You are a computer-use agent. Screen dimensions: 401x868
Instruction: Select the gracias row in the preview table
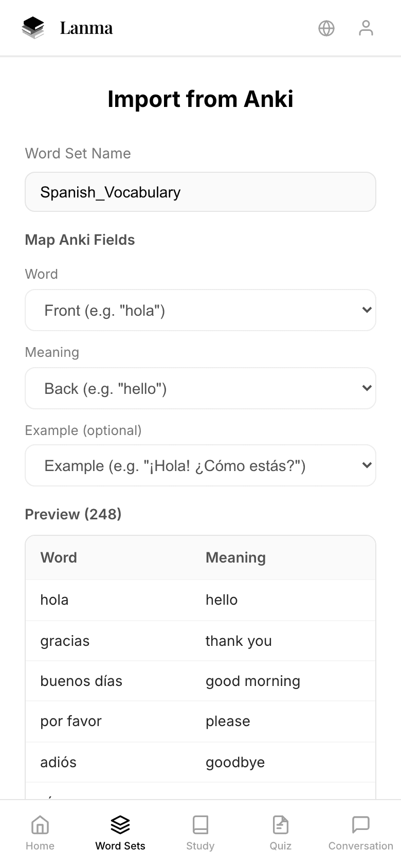[x=200, y=641]
